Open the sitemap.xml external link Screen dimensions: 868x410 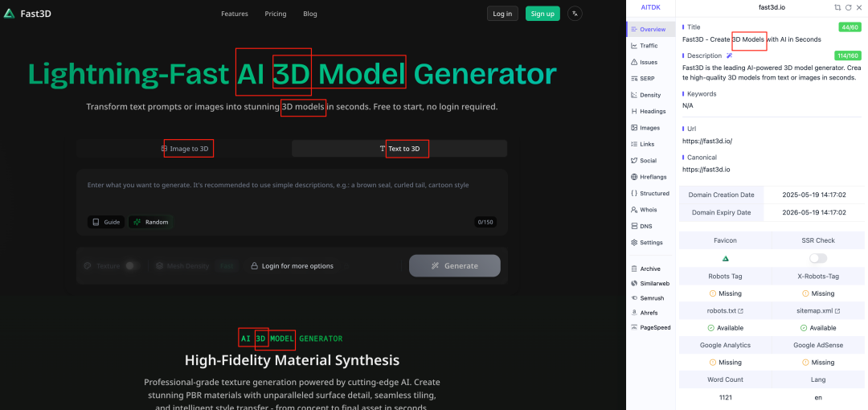818,311
